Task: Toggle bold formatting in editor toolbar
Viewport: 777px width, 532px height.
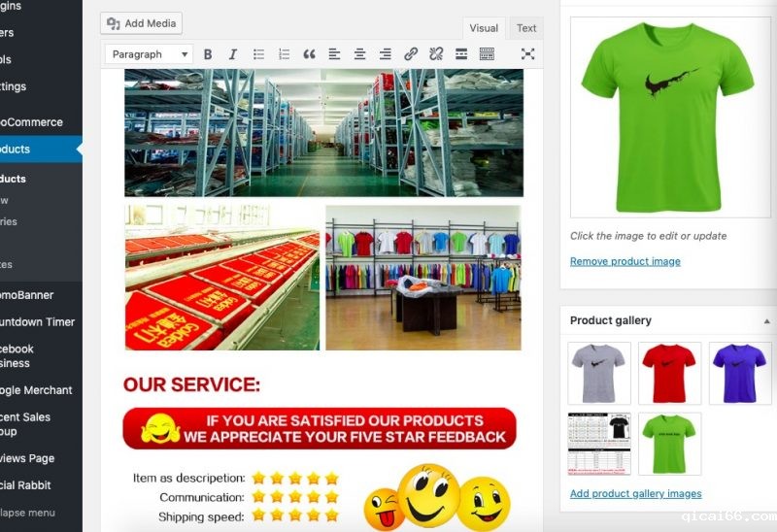Action: (x=208, y=54)
